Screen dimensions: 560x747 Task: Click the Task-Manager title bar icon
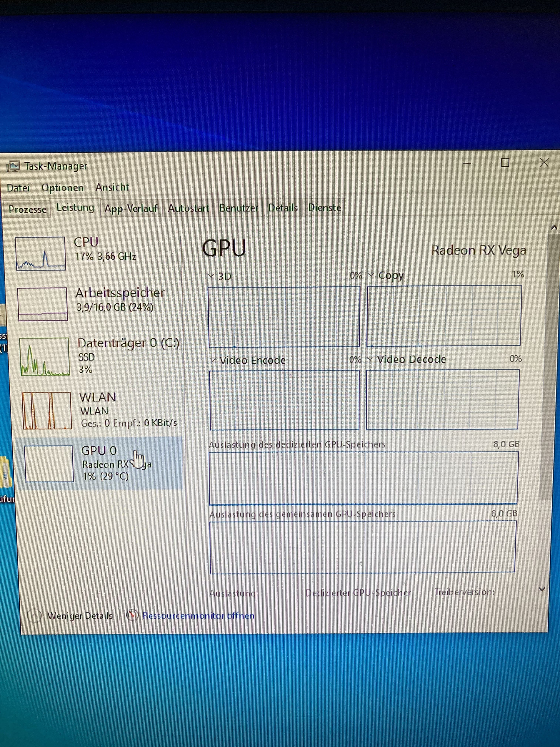(13, 166)
